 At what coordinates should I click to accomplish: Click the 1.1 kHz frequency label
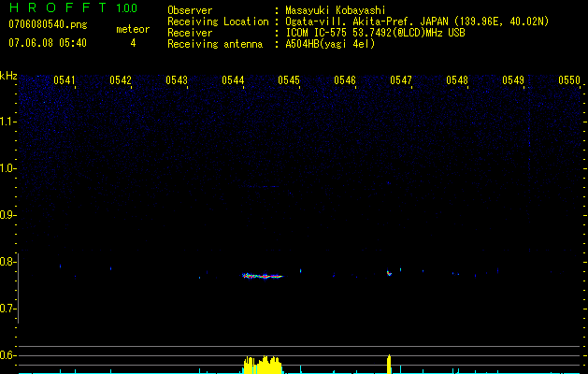pyautogui.click(x=7, y=122)
